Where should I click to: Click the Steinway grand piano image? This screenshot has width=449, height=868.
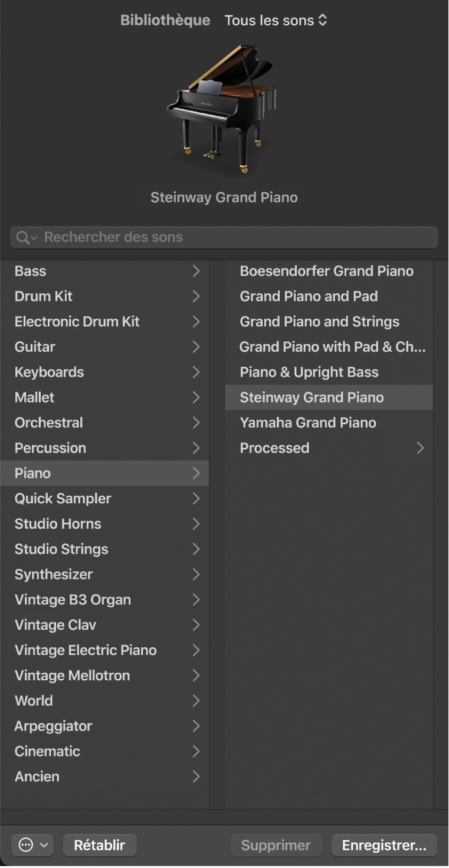click(222, 110)
